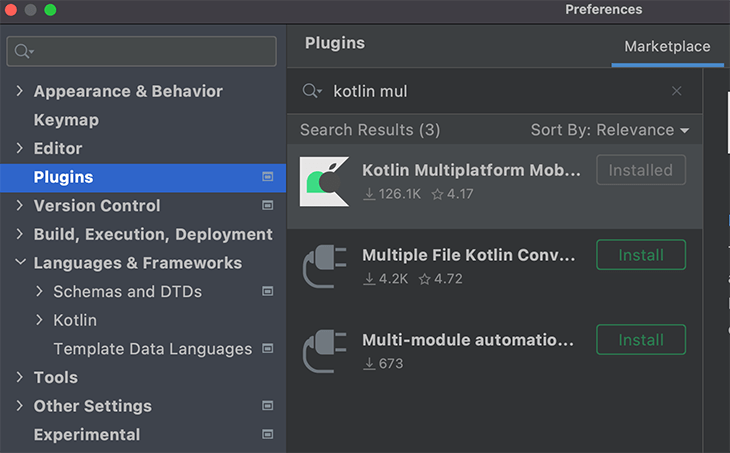The image size is (730, 453).
Task: Click the Multi-module automation plugin plug icon
Action: 324,351
